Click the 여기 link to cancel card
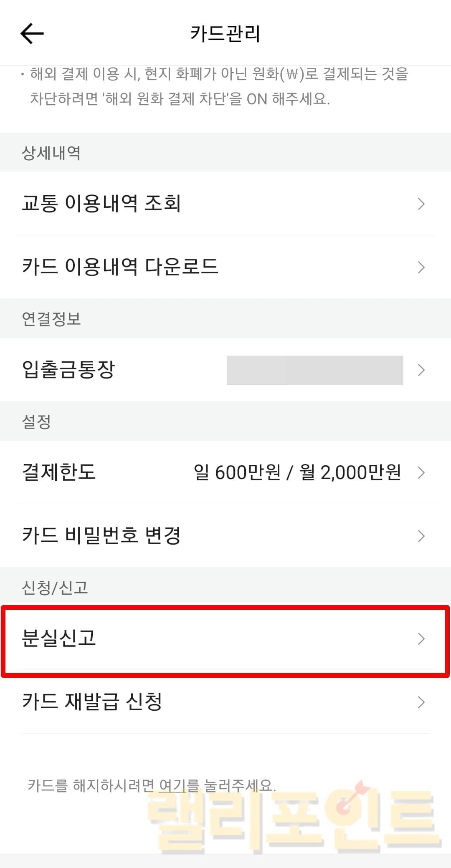451x868 pixels. click(x=172, y=786)
